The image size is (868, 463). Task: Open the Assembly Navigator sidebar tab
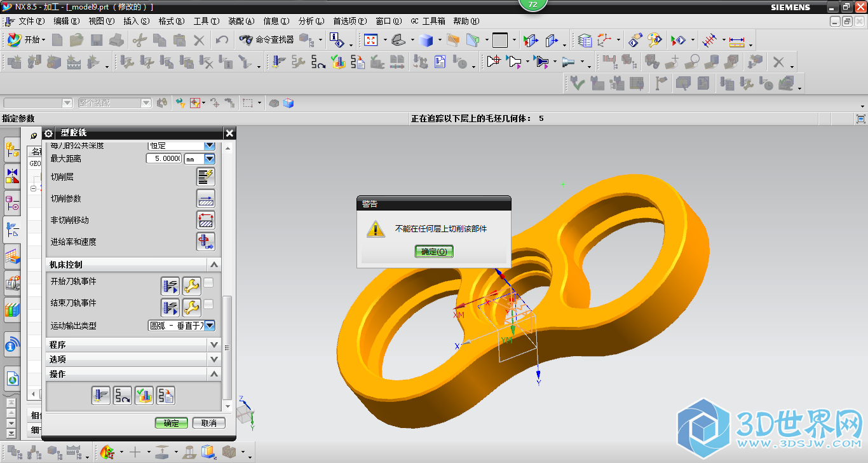tap(12, 151)
